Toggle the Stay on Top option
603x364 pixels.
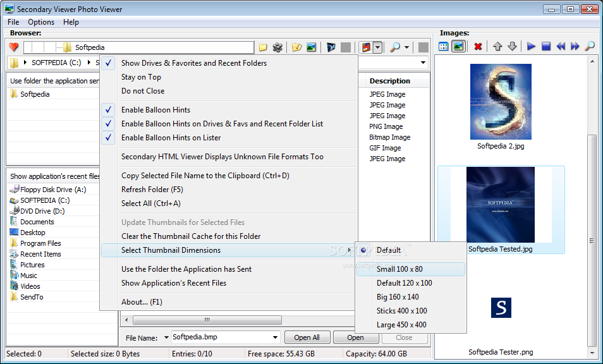(x=228, y=77)
